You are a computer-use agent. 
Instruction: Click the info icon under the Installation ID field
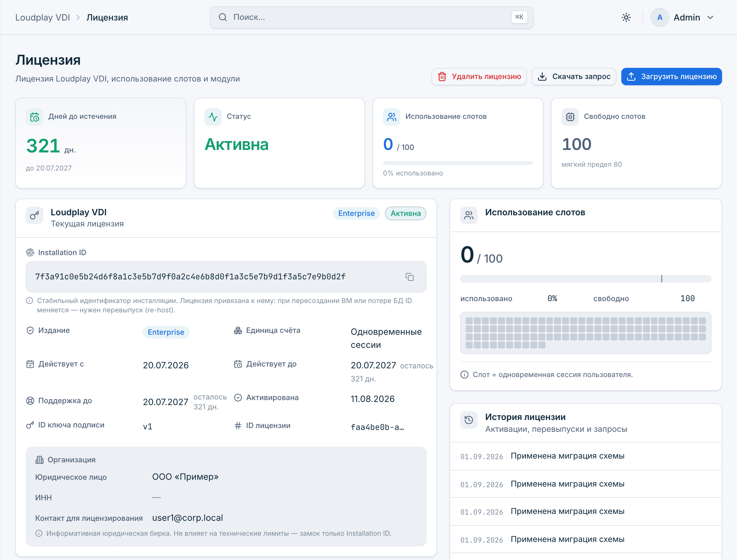[x=30, y=301]
